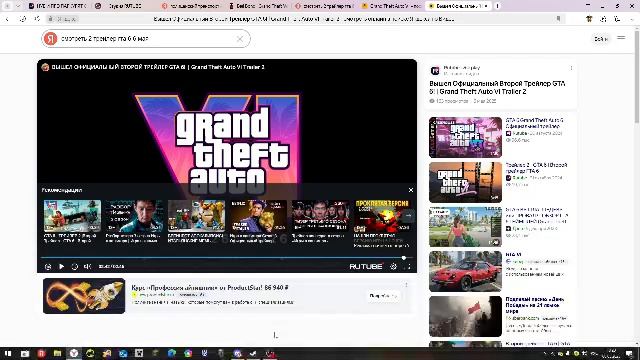640x360 pixels.
Task: Open second recommended thumbnail with man's face
Action: point(134,216)
